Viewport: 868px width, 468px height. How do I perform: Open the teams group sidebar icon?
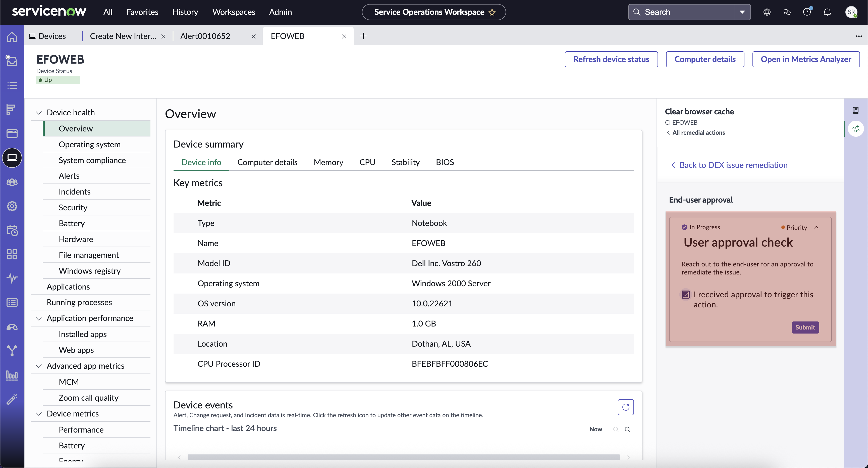12,182
